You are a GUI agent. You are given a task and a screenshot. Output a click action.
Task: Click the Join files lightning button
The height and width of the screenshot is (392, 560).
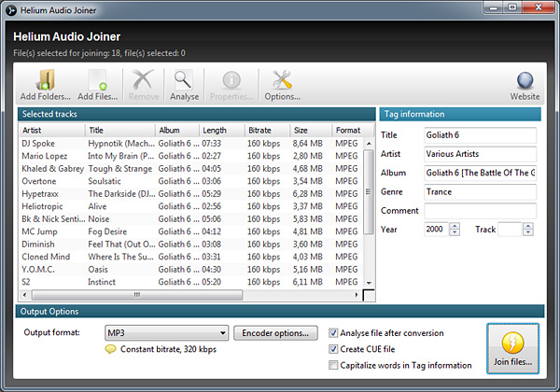pyautogui.click(x=512, y=350)
